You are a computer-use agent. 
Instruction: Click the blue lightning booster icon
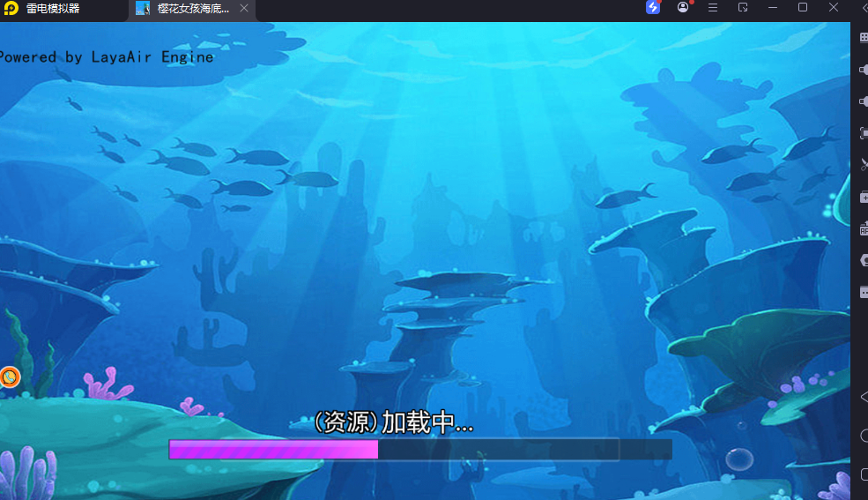[653, 8]
